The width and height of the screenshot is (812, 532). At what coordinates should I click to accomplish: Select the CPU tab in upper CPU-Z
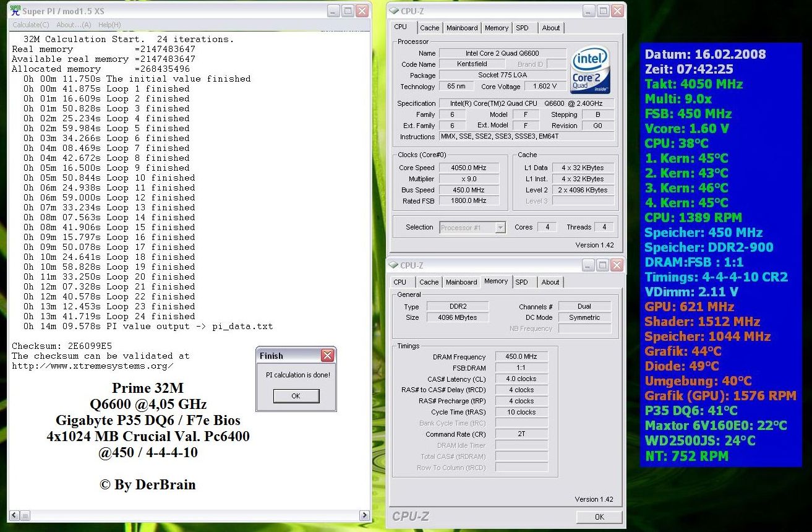point(401,27)
